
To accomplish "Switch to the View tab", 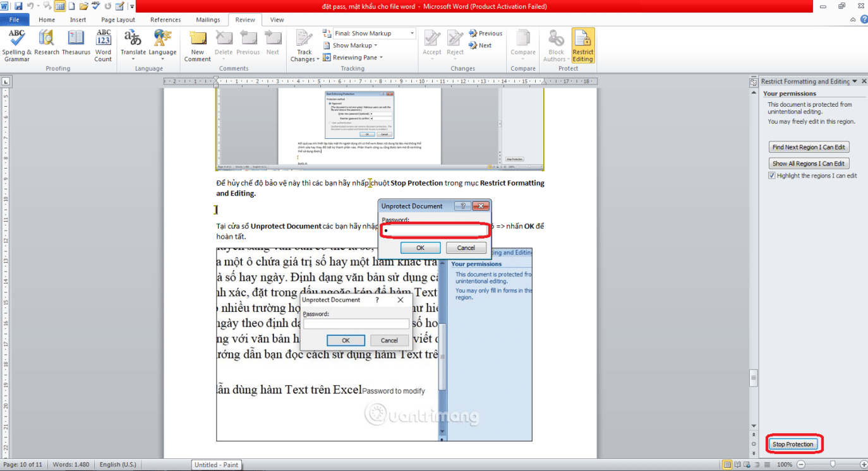I will coord(277,20).
